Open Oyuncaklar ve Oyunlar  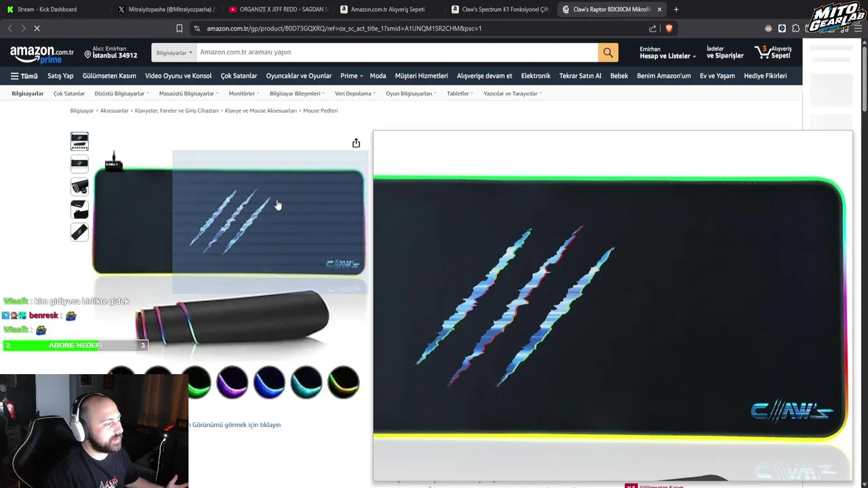(298, 76)
